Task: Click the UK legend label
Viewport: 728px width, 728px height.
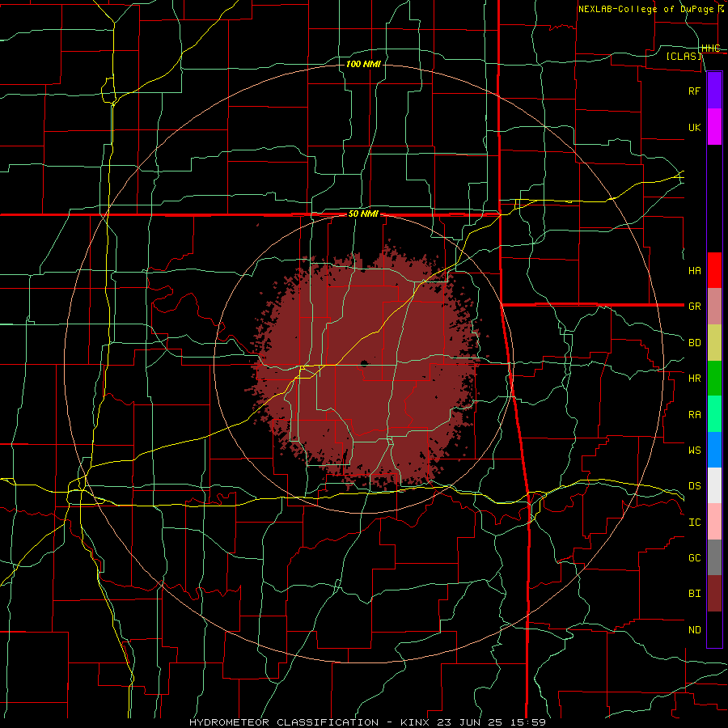Action: coord(694,127)
